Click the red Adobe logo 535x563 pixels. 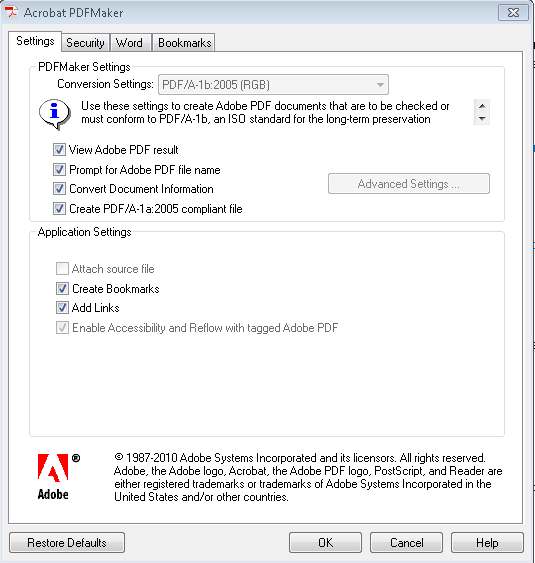click(53, 467)
